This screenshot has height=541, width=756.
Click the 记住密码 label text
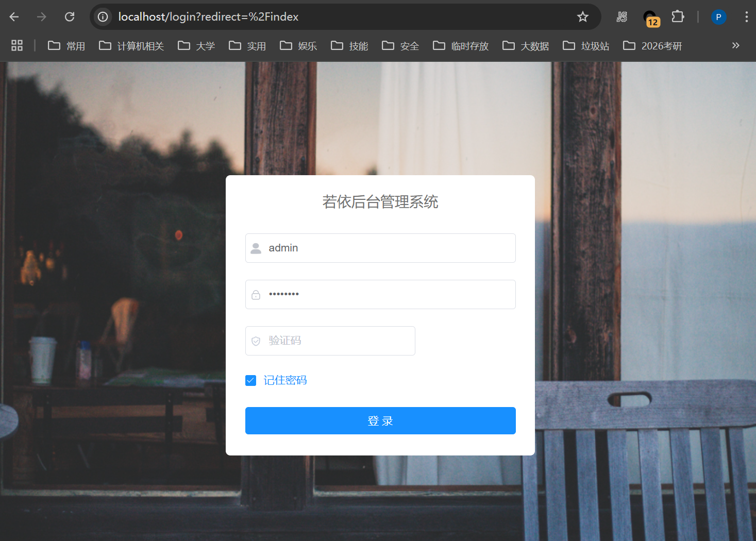(285, 380)
